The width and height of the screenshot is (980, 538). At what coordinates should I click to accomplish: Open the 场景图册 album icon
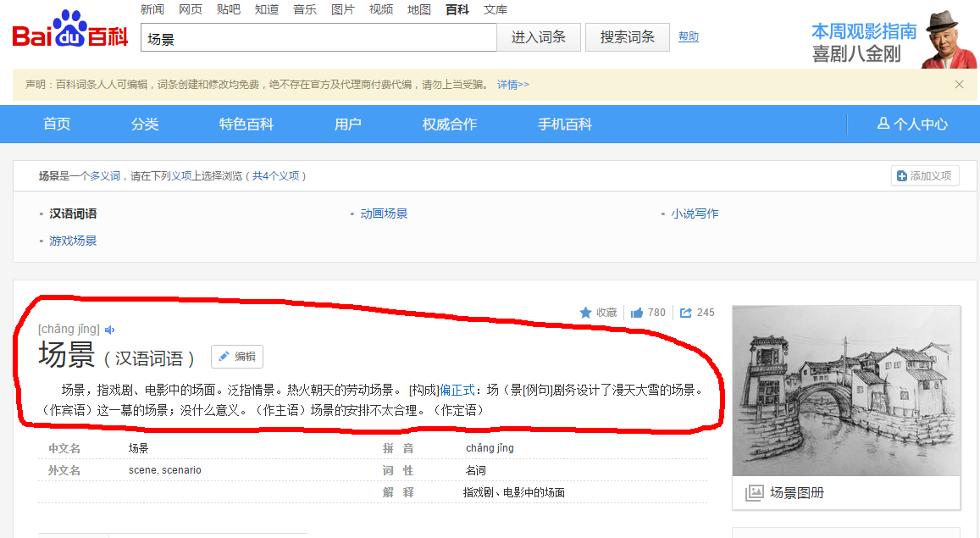754,493
